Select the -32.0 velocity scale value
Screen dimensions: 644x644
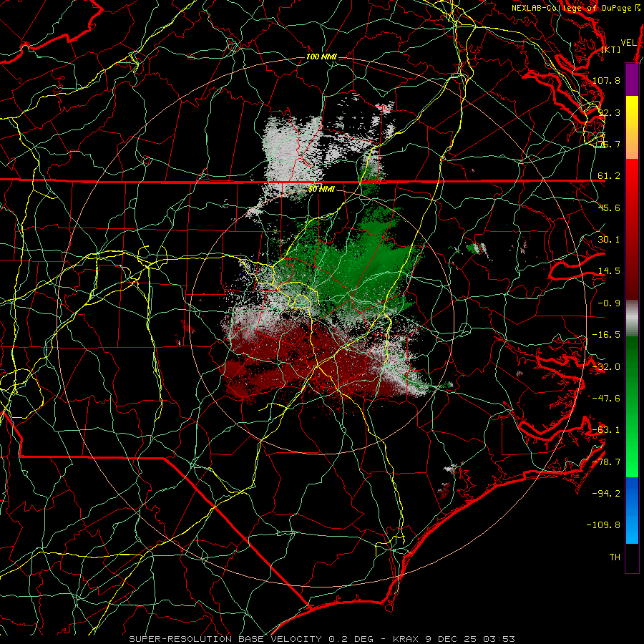point(607,367)
